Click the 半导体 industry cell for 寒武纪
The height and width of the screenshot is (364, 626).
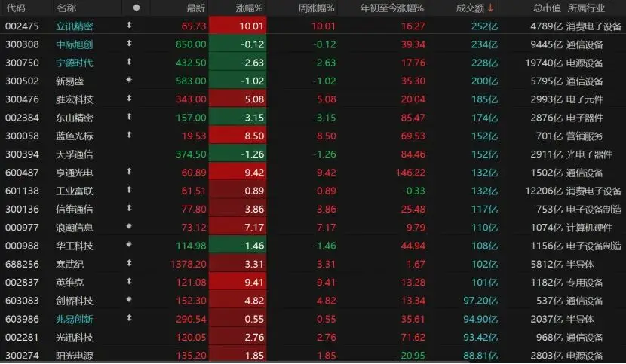pyautogui.click(x=580, y=263)
